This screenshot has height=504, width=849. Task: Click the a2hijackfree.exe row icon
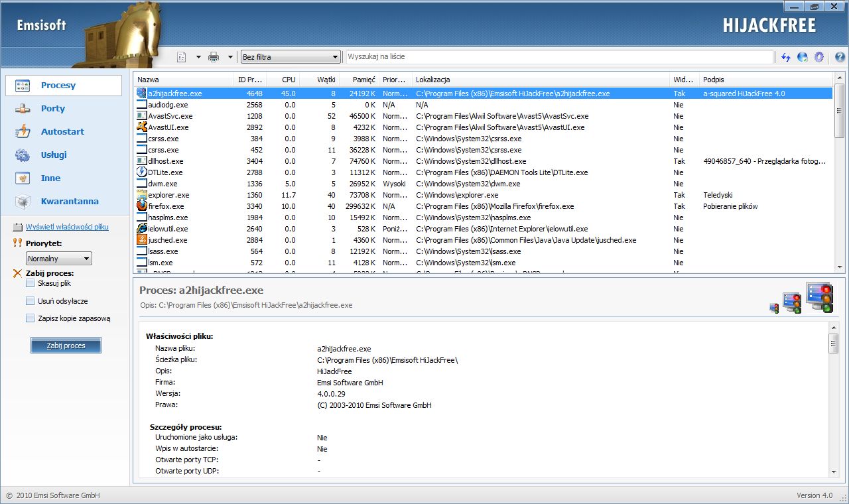tap(141, 94)
